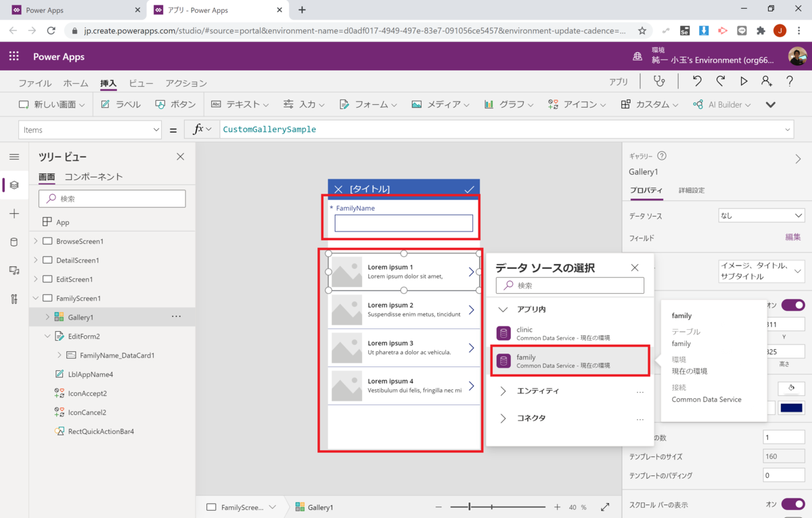Reload the browser page
The width and height of the screenshot is (812, 518).
click(x=51, y=30)
